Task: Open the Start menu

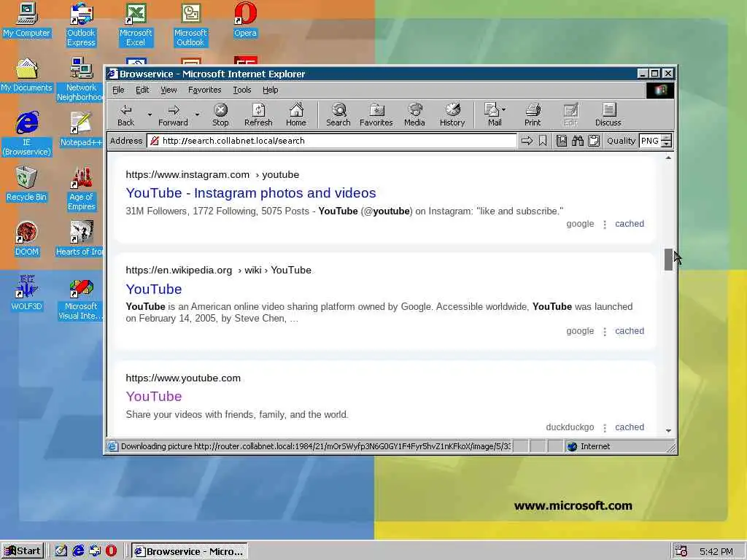Action: pyautogui.click(x=23, y=551)
